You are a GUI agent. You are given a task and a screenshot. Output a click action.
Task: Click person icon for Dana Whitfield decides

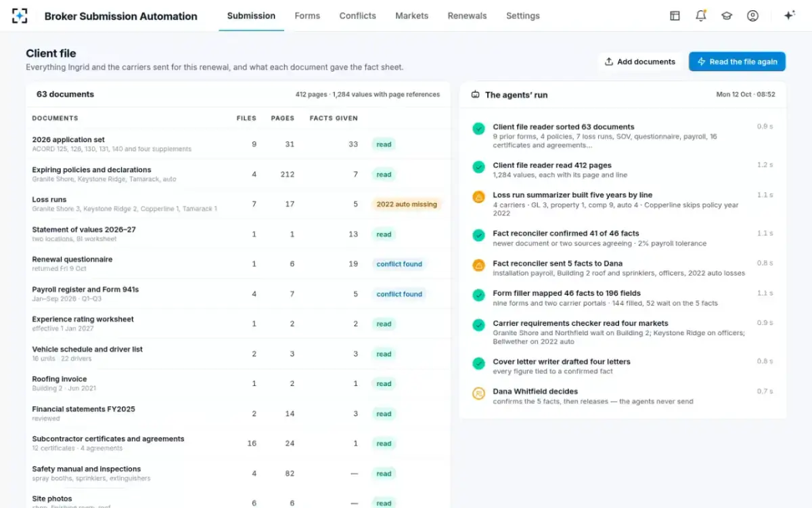click(478, 393)
